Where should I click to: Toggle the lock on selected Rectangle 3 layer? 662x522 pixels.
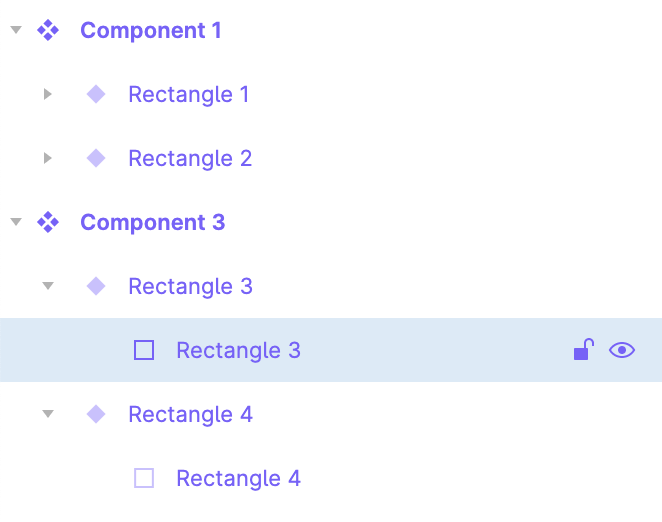pyautogui.click(x=584, y=349)
